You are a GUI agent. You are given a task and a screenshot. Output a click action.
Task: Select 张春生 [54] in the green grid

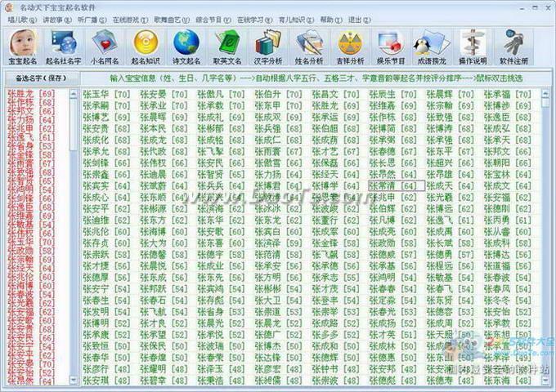(106, 301)
